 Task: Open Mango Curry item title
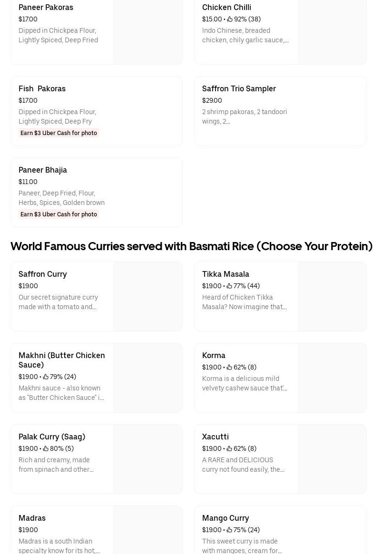tap(225, 518)
